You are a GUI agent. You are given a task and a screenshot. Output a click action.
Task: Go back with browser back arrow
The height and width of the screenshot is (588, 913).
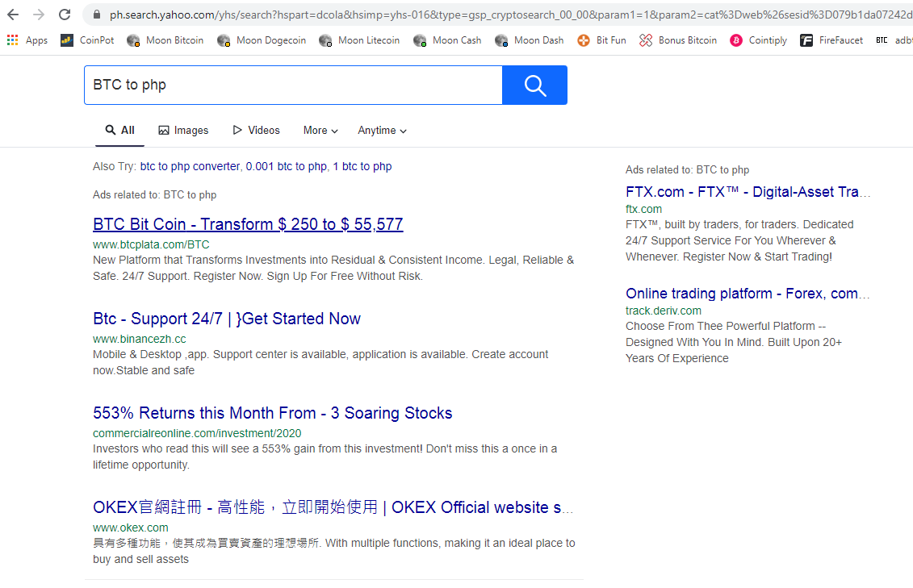pos(13,15)
